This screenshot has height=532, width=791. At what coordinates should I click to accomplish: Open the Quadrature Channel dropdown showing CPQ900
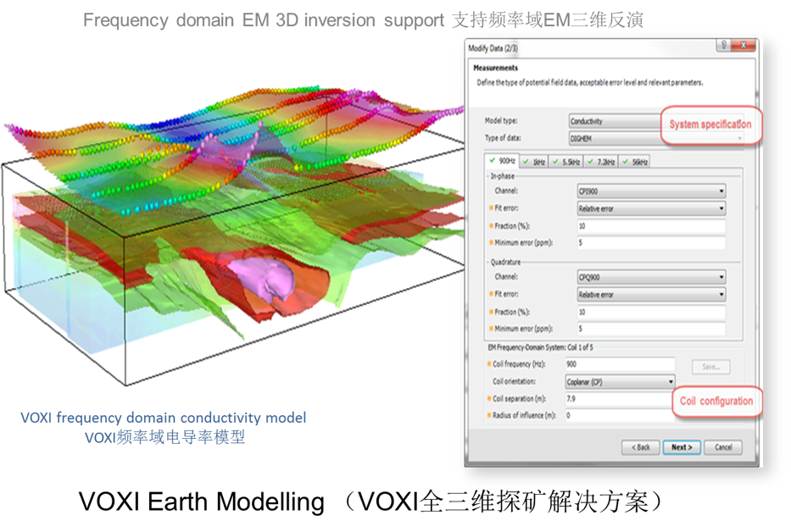click(651, 277)
